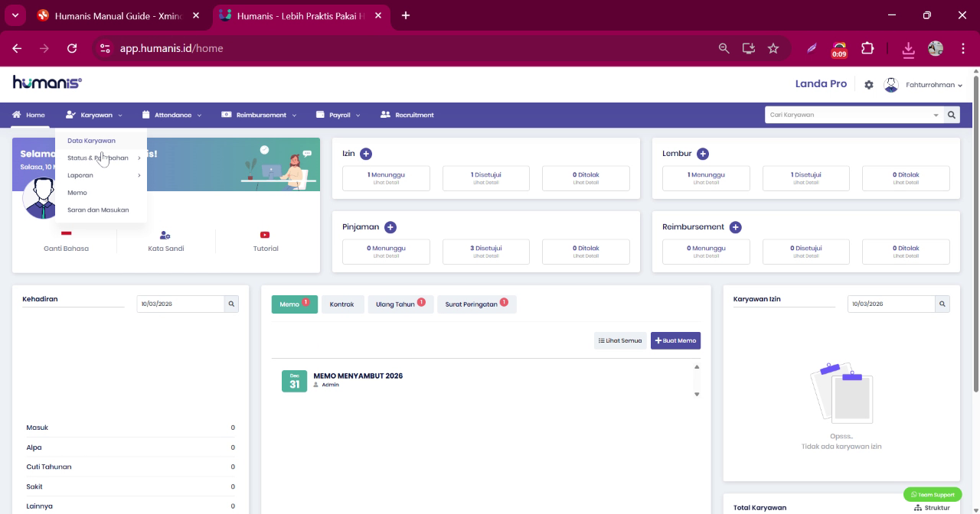Image resolution: width=980 pixels, height=514 pixels.
Task: Click the browser address bar
Action: (x=413, y=48)
